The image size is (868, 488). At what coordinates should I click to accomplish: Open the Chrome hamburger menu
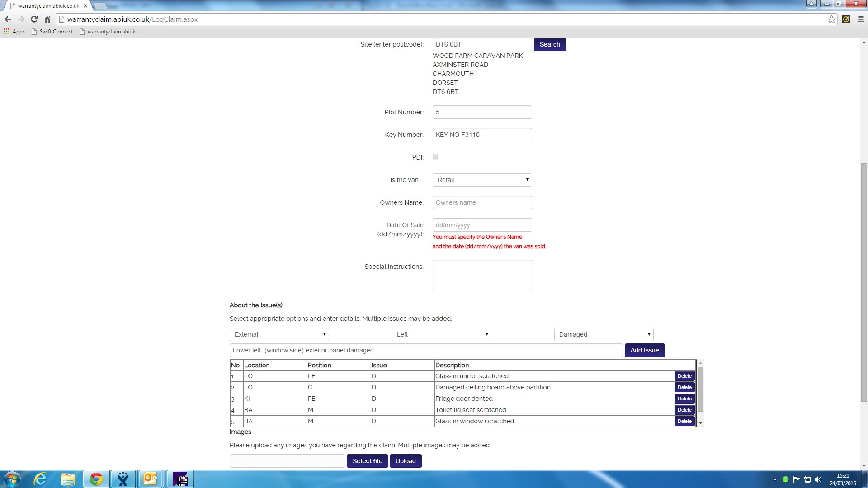point(861,19)
